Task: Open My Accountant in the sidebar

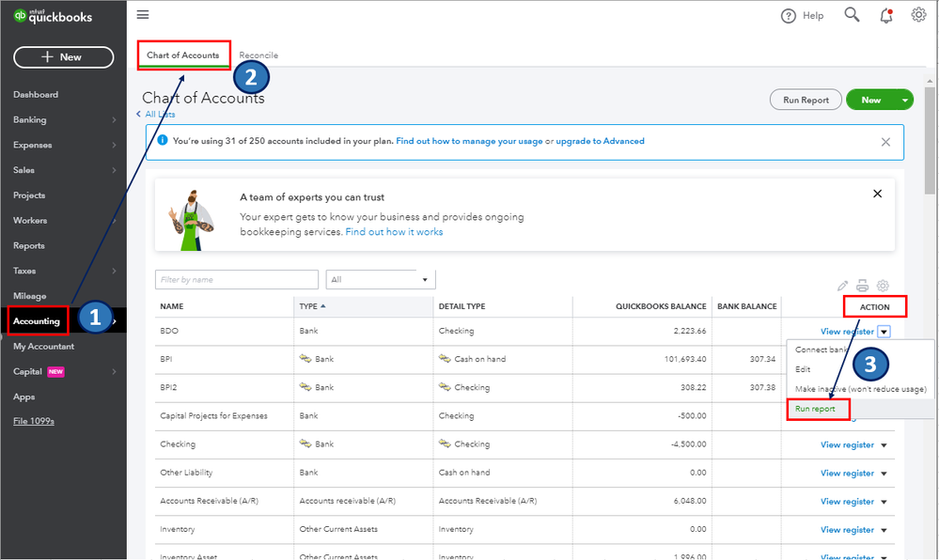Action: coord(44,346)
